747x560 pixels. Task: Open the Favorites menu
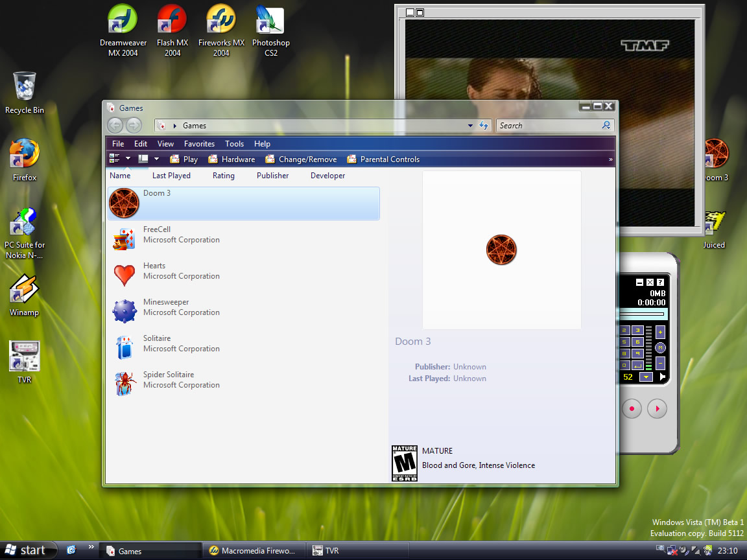coord(199,144)
